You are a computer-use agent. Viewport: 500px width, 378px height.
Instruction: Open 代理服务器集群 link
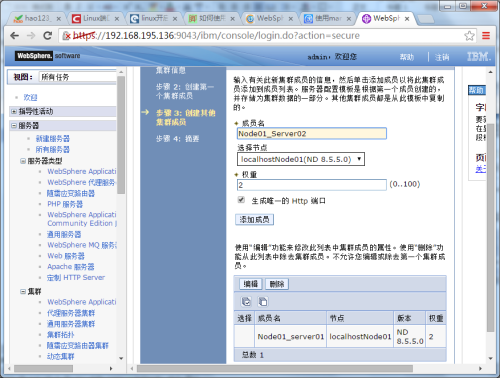click(71, 313)
